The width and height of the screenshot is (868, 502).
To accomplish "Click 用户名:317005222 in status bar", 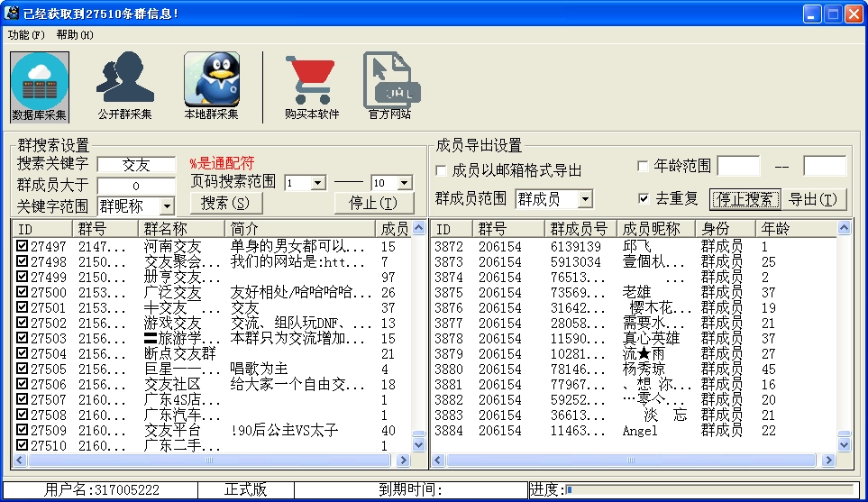I will click(x=101, y=489).
